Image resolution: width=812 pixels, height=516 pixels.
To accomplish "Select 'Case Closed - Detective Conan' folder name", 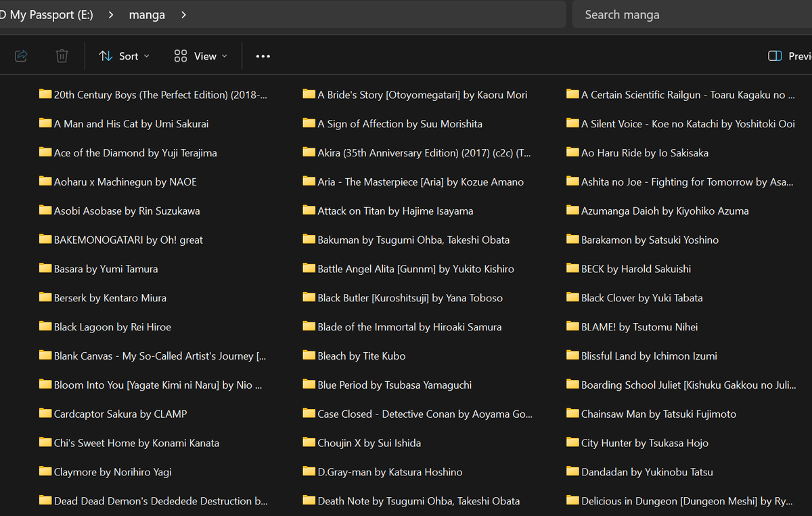I will pos(425,414).
